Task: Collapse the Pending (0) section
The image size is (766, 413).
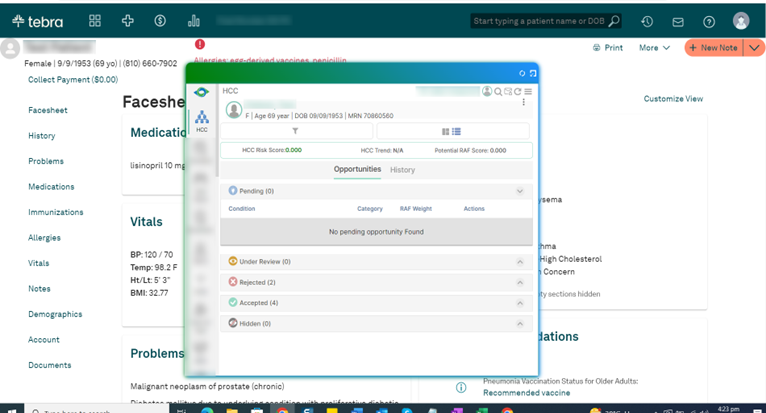Action: (519, 190)
